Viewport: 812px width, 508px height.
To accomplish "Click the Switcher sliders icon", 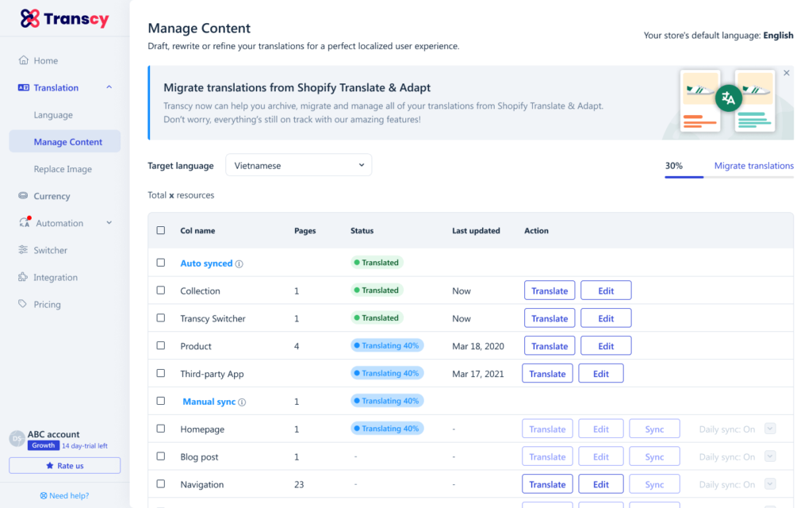I will pyautogui.click(x=23, y=250).
